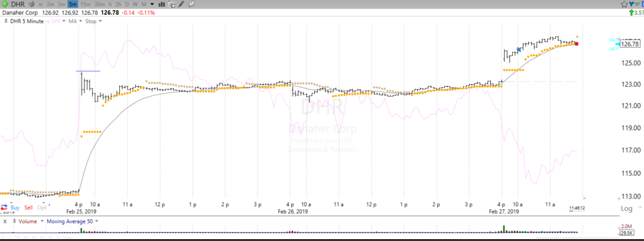Click the printer icon beside DHR

pyautogui.click(x=32, y=4)
